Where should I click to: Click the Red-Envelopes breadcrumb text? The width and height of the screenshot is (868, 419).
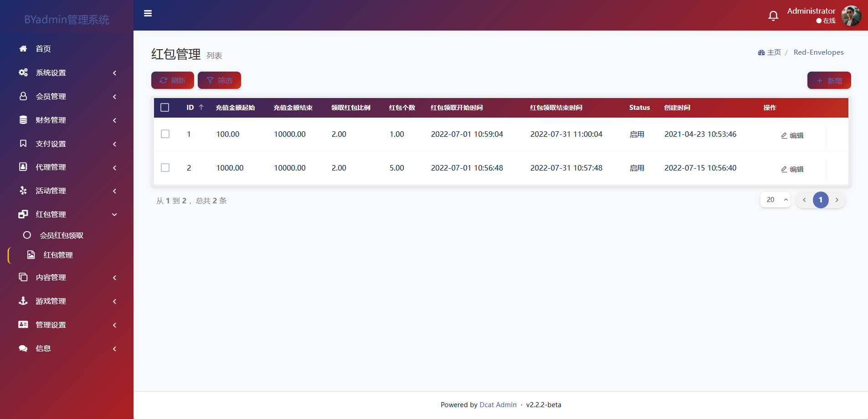pyautogui.click(x=818, y=52)
